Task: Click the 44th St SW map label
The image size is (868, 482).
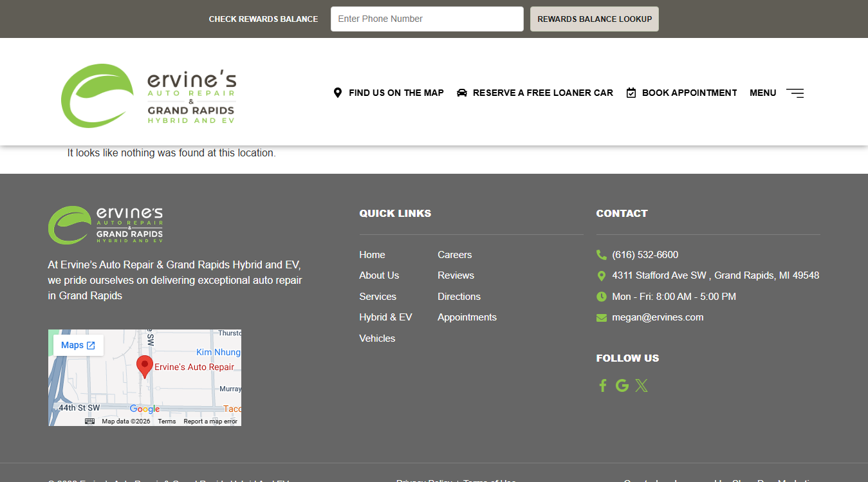Action: pos(79,408)
